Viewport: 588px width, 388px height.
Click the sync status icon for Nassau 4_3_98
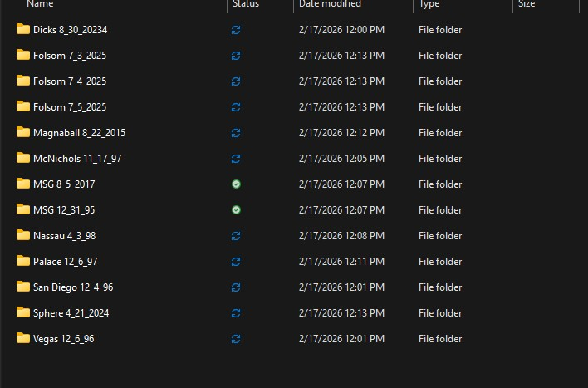tap(236, 236)
